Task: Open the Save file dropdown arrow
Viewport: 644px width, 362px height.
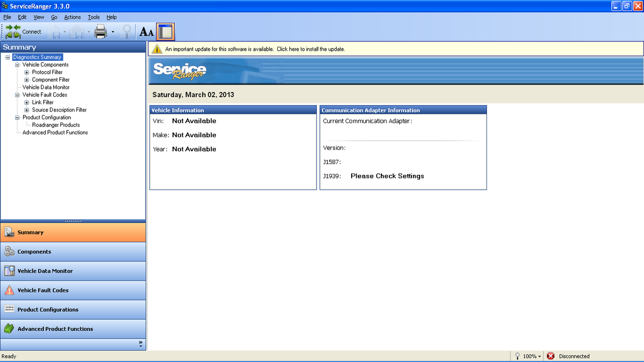Action: [65, 32]
